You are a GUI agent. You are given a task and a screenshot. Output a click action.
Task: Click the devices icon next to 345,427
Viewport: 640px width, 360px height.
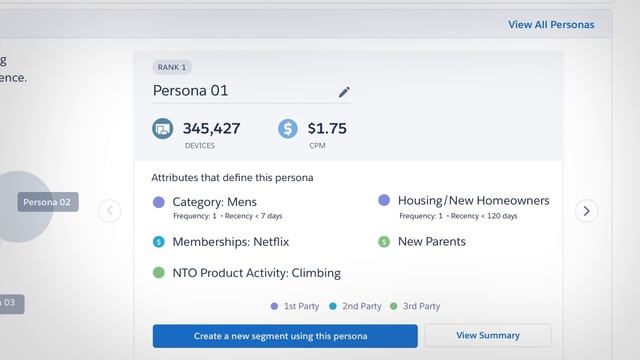click(162, 129)
